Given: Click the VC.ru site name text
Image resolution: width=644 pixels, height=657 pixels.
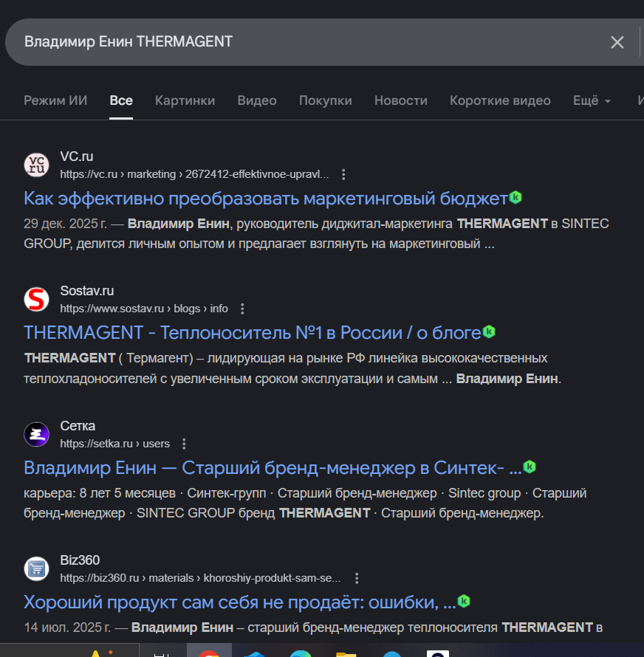Looking at the screenshot, I should 77,156.
